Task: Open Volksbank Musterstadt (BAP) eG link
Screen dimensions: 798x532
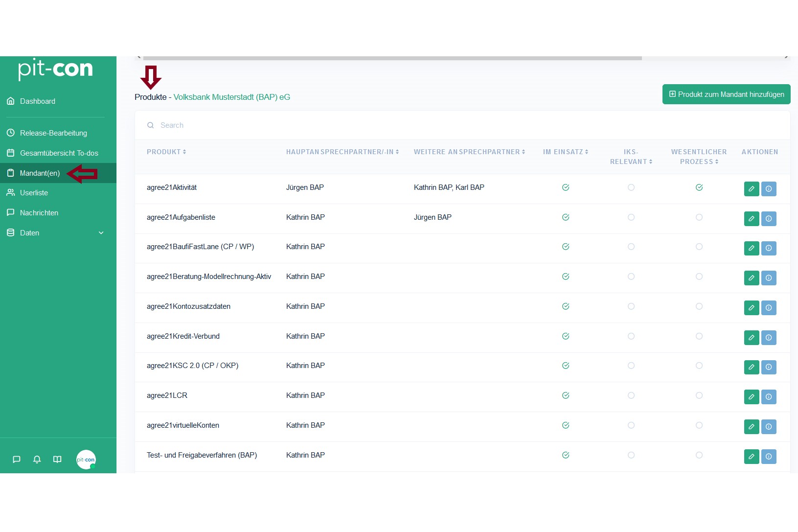Action: pos(232,97)
